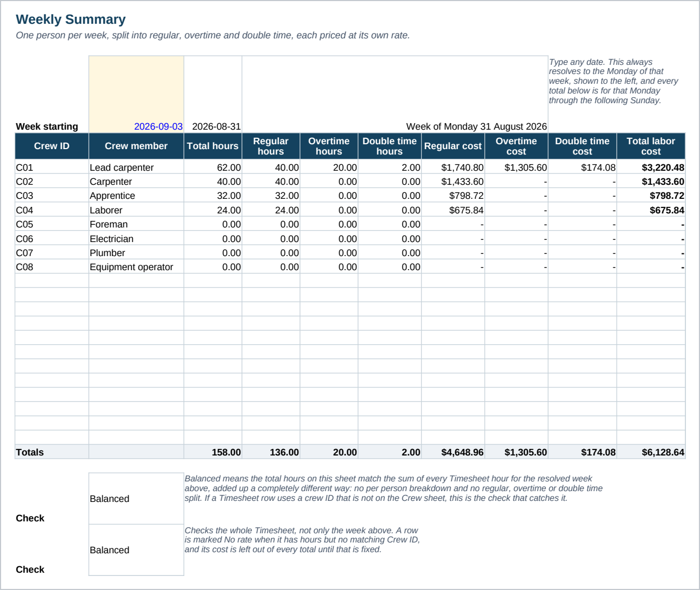The width and height of the screenshot is (700, 590).
Task: Select the Laborer cell
Action: tap(136, 210)
